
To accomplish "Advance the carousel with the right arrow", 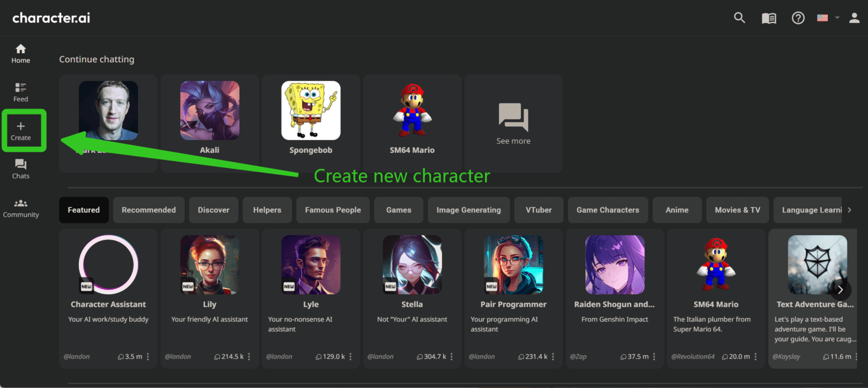I will (x=840, y=290).
